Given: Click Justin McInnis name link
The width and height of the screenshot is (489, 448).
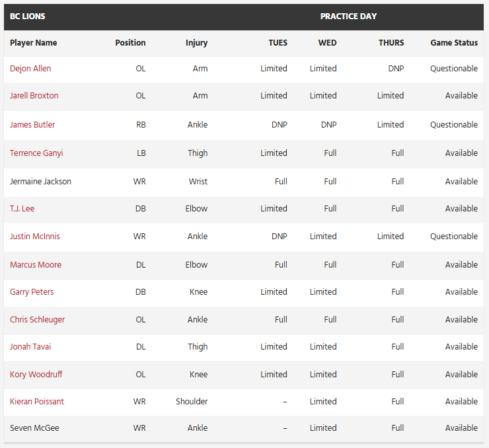Looking at the screenshot, I should coord(34,237).
